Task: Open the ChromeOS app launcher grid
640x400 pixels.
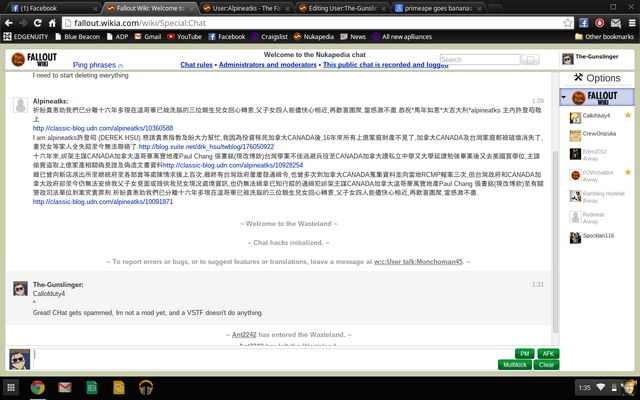Action: tap(11, 387)
